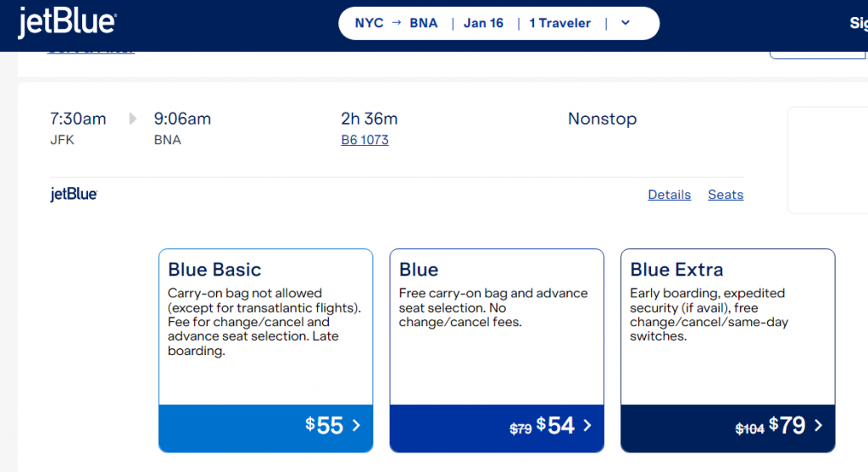Click the chevron next to the $54 price

click(x=587, y=425)
